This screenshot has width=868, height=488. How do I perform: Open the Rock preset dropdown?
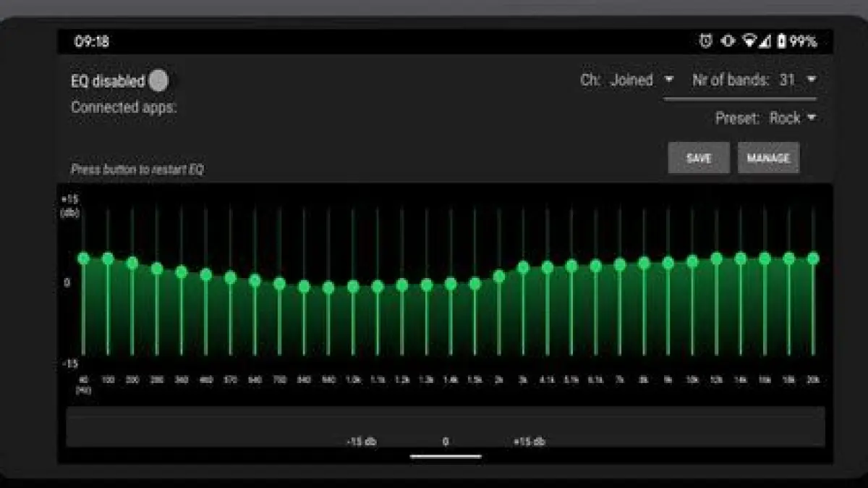tap(792, 118)
